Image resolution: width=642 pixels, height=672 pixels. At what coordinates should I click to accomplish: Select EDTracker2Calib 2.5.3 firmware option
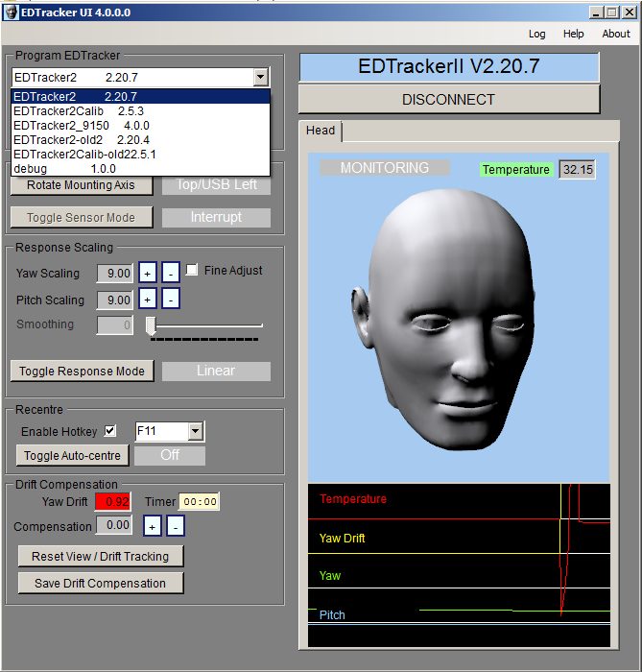point(140,111)
